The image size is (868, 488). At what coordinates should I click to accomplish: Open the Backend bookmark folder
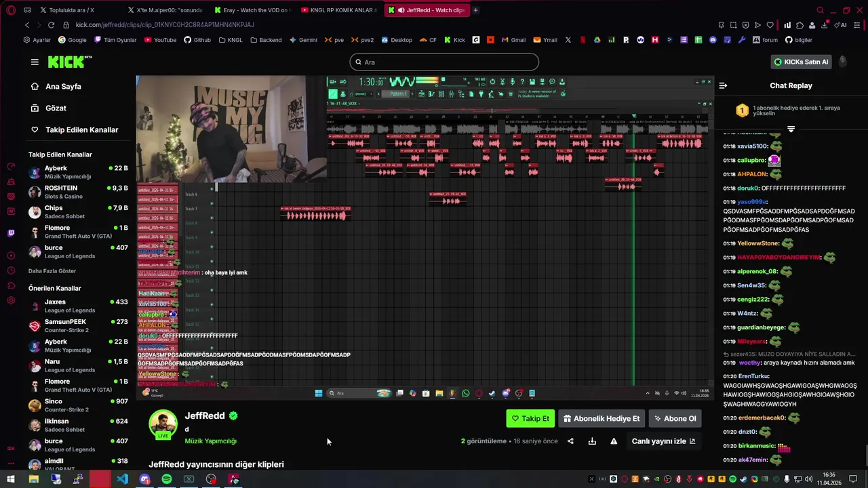coord(266,40)
